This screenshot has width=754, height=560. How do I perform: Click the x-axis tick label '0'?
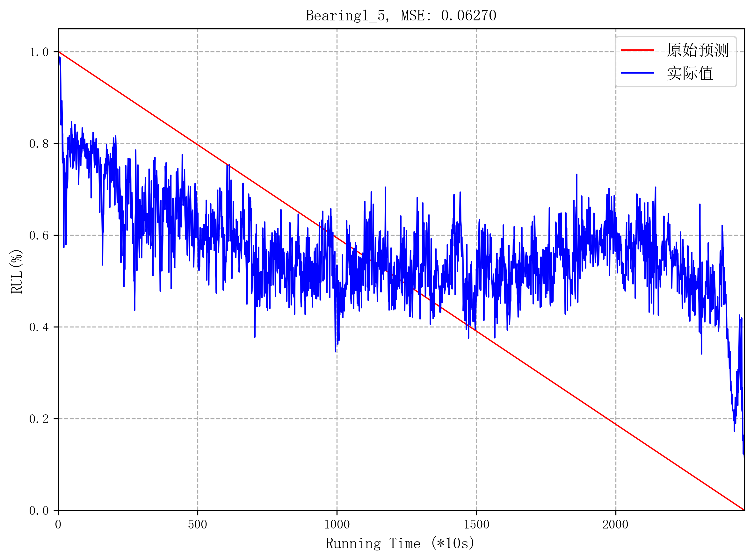(x=58, y=524)
